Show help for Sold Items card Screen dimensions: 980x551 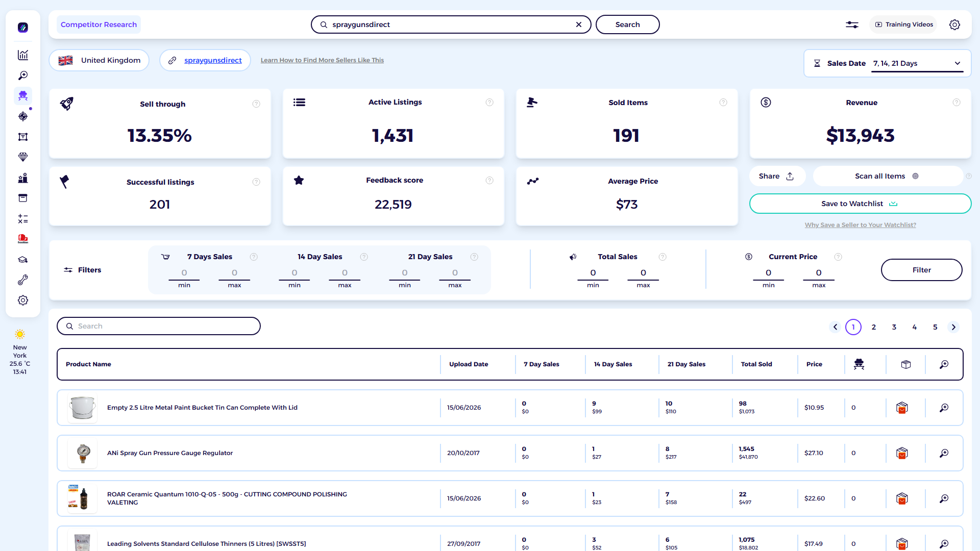pos(723,103)
